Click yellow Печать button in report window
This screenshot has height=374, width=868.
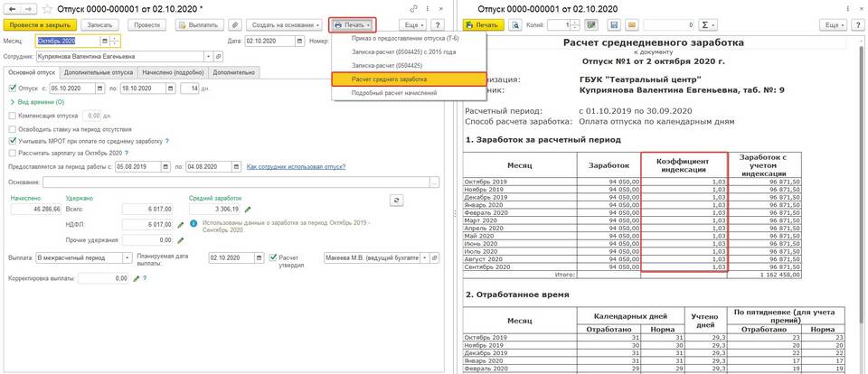pyautogui.click(x=483, y=25)
